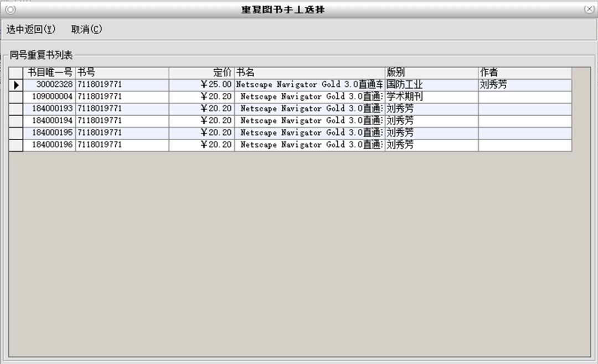Click the 书目唯一号 column header
The width and height of the screenshot is (598, 364).
point(50,73)
